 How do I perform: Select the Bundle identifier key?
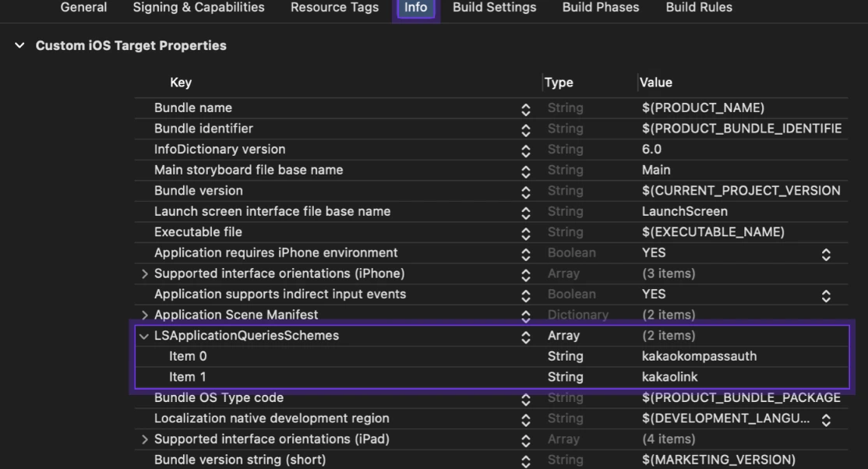click(203, 129)
